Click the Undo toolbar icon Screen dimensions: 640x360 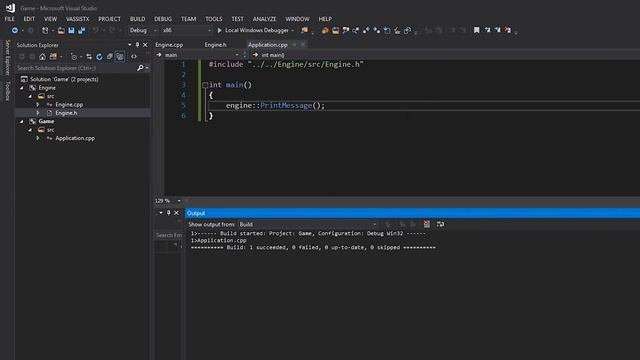tap(95, 30)
